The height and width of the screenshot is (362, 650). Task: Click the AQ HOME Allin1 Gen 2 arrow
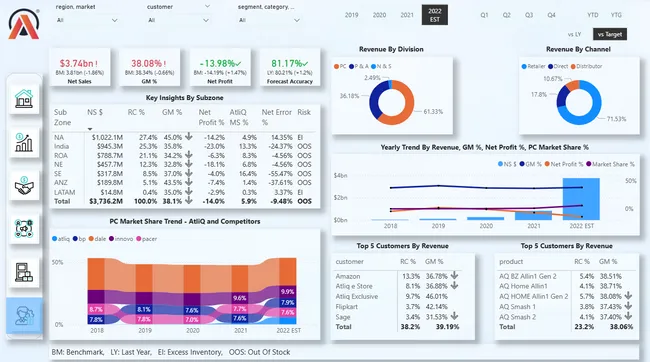628,296
